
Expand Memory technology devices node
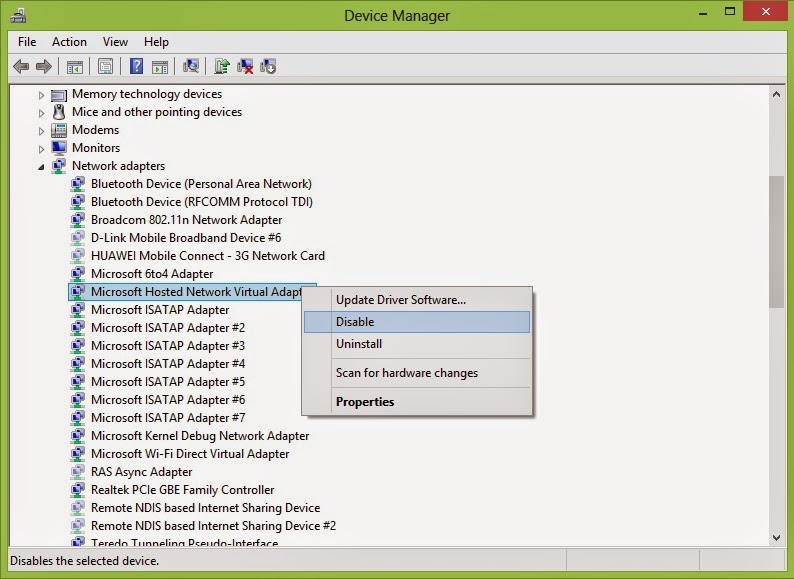click(x=42, y=95)
